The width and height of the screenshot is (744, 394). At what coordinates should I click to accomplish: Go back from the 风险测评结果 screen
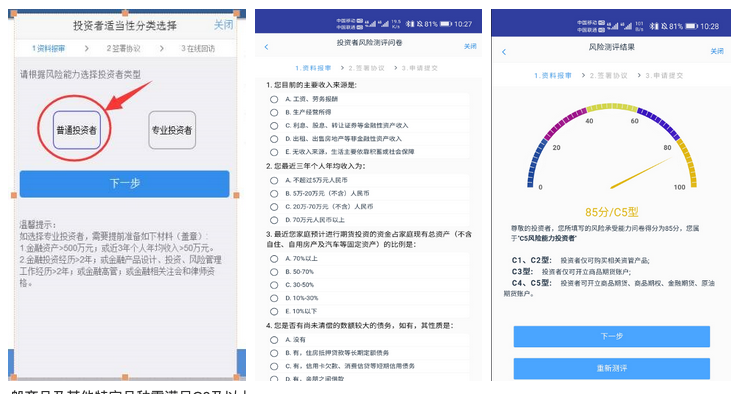tap(504, 52)
